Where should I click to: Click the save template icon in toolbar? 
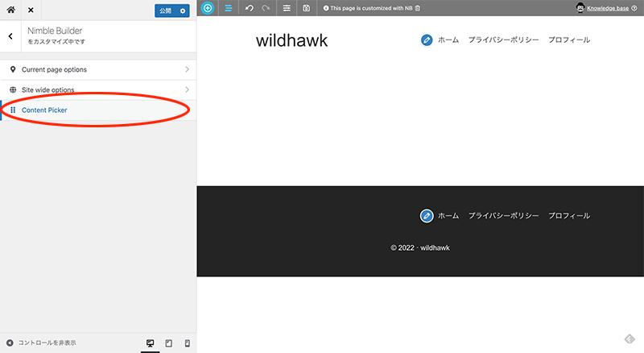pos(307,8)
